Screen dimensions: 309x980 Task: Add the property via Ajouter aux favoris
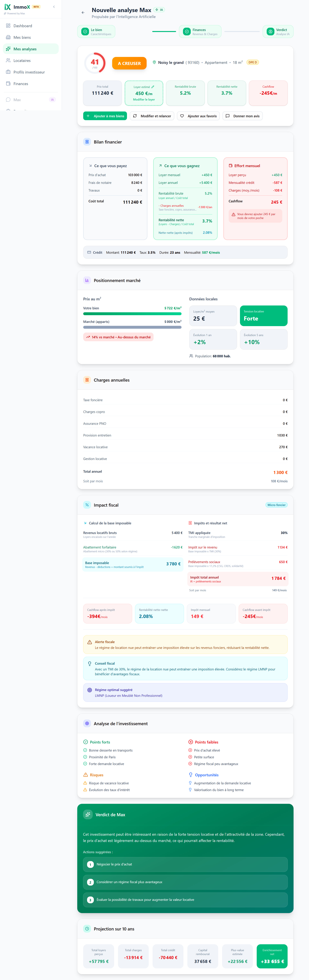[198, 116]
